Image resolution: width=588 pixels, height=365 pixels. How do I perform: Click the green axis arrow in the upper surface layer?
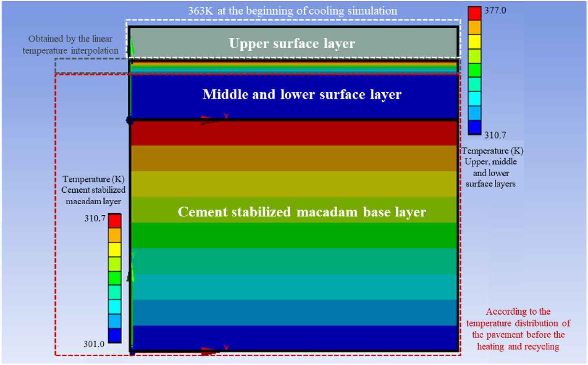click(132, 45)
